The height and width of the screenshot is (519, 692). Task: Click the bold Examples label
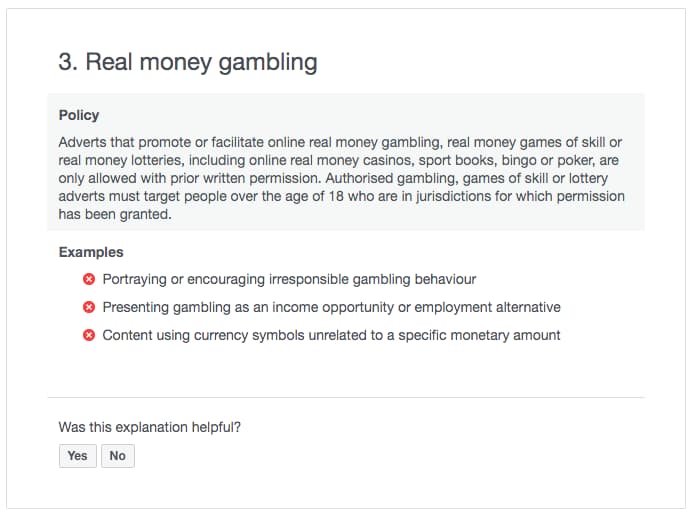point(91,252)
